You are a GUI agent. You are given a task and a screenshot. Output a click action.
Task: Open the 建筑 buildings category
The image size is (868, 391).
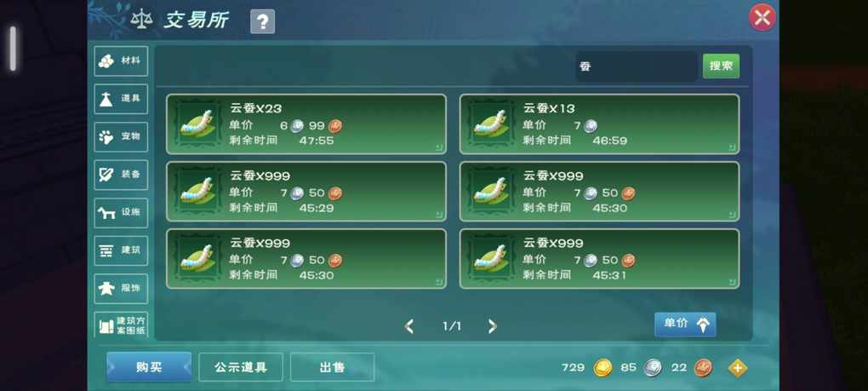pyautogui.click(x=121, y=250)
